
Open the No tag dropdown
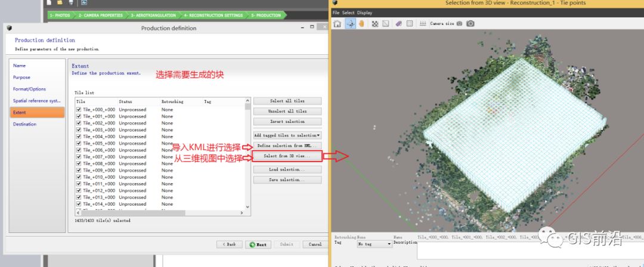(375, 244)
